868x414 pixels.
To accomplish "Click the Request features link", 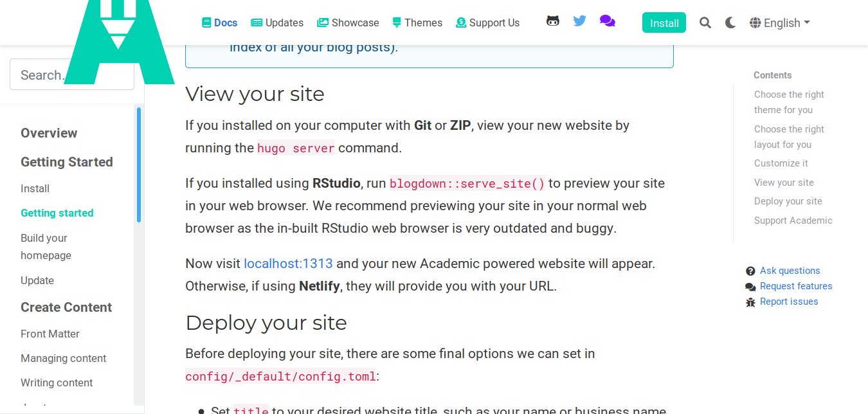I will click(x=796, y=286).
